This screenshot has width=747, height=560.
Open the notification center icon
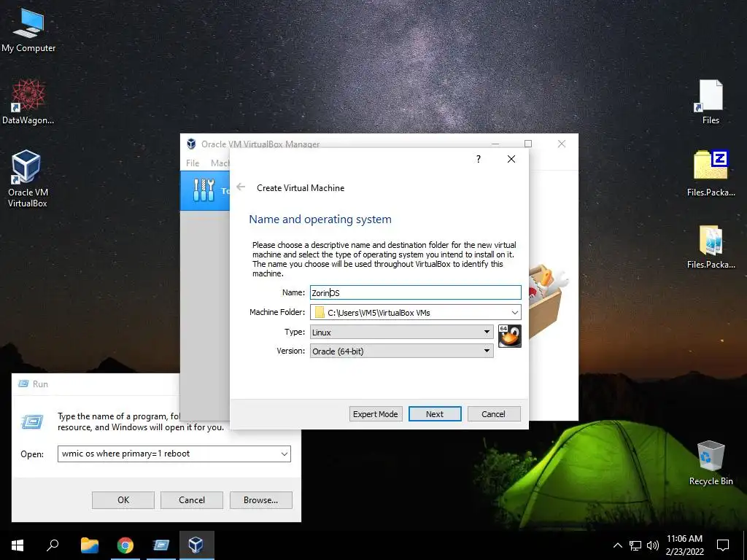[x=723, y=545]
